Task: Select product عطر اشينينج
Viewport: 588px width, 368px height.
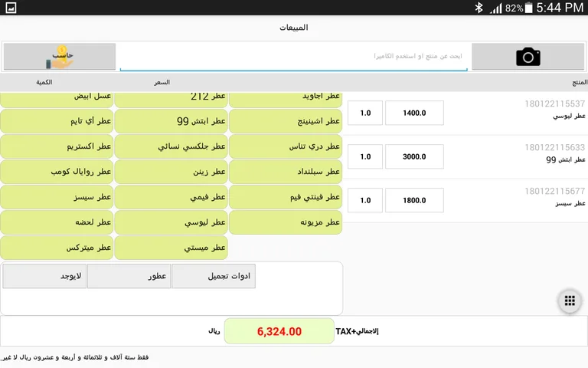Action: click(x=286, y=121)
